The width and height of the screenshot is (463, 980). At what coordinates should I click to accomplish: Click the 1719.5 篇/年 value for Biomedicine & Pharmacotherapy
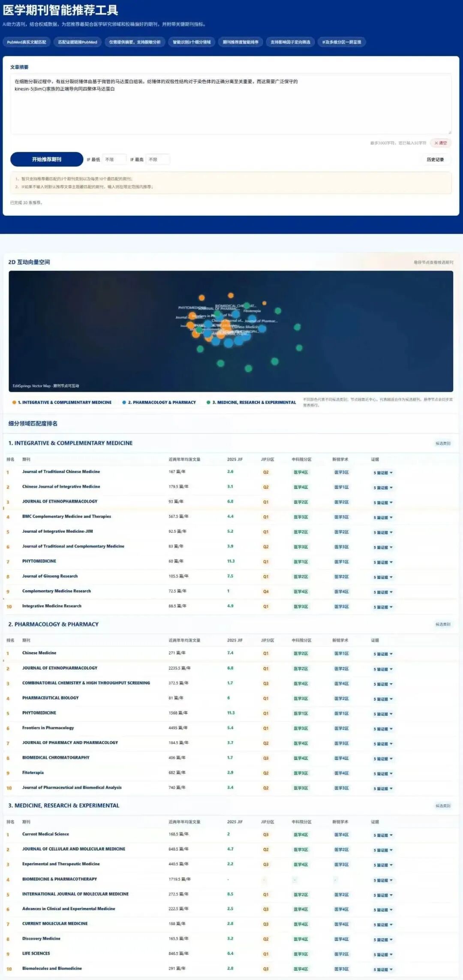(x=180, y=879)
